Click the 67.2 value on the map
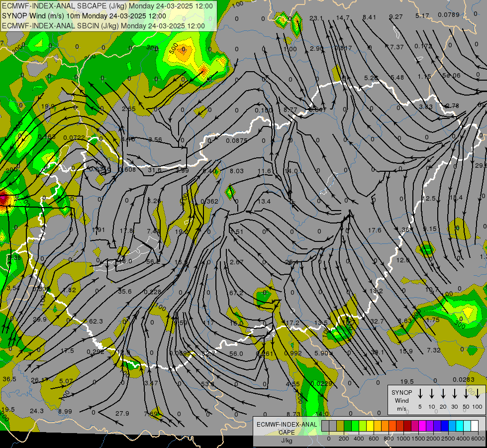The image size is (487, 448). (x=236, y=293)
